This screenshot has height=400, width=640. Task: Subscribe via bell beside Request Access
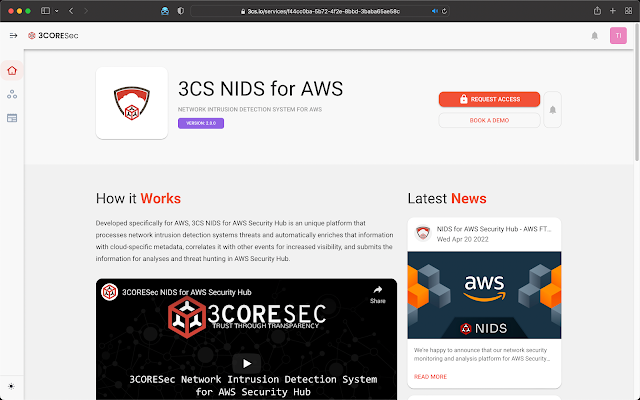point(552,110)
